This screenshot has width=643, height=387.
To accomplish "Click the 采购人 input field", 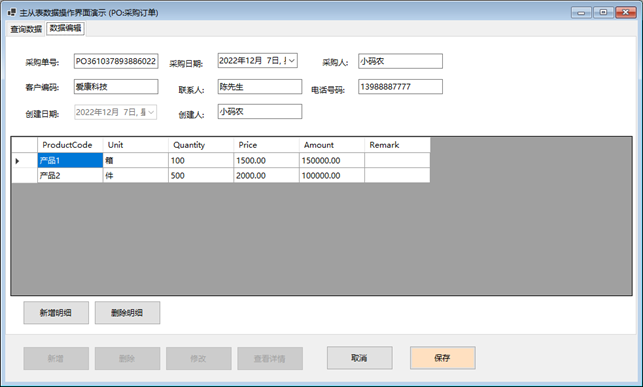I will pos(400,61).
